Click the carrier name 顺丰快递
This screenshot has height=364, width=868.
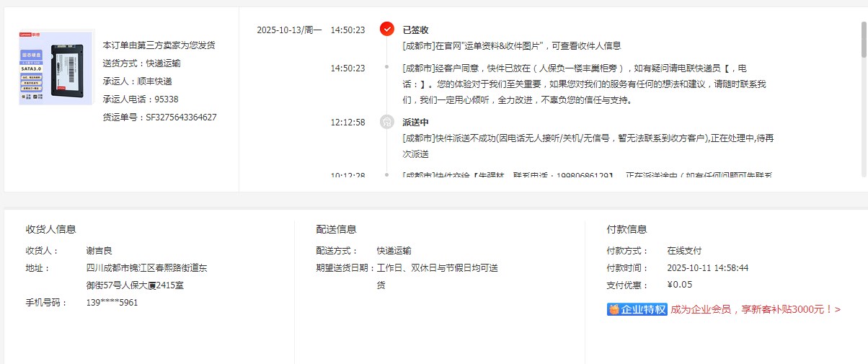(x=154, y=81)
